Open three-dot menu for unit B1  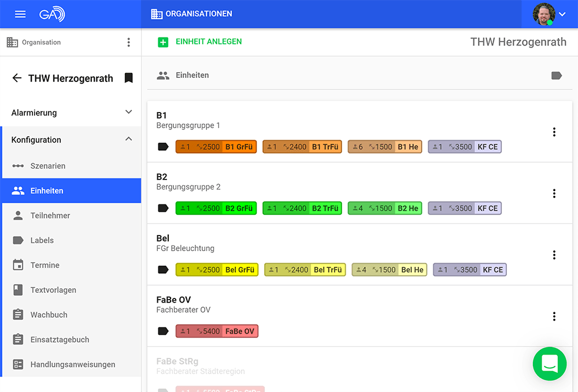554,132
